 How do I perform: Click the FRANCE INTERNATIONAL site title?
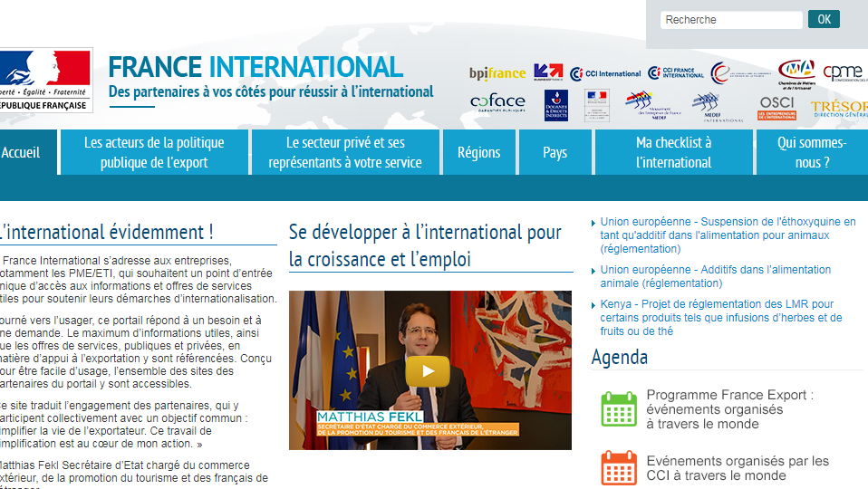[256, 67]
